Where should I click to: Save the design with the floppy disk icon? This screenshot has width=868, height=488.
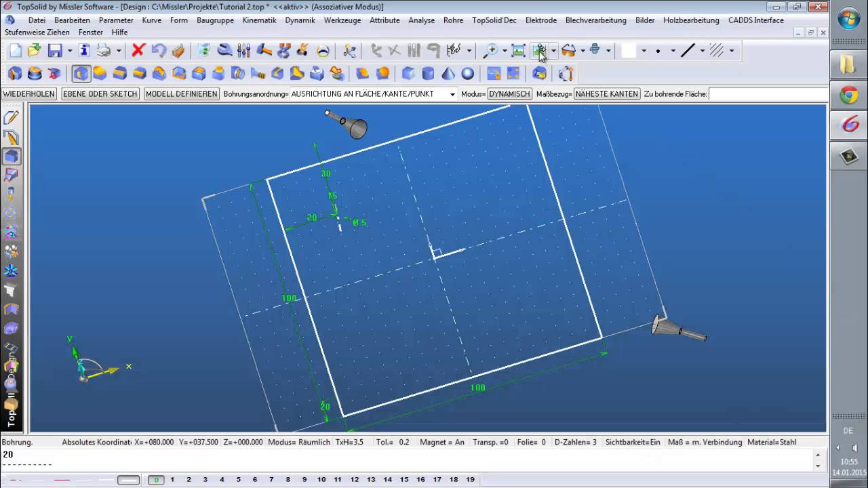point(55,50)
